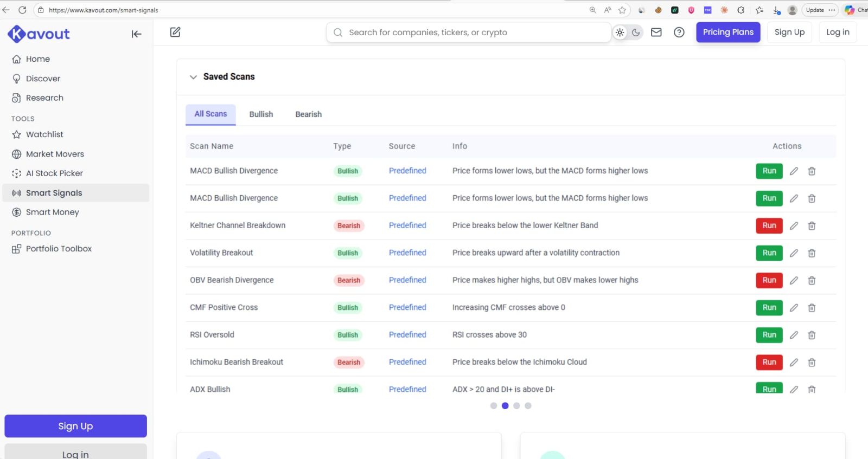Open the browser zoom magnifier icon
Viewport: 868px width, 459px height.
tap(592, 10)
